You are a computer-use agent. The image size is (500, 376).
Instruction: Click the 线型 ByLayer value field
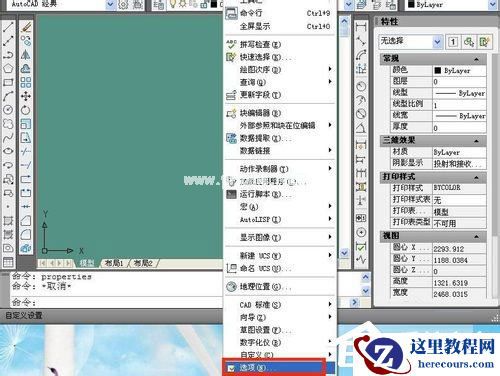pos(459,93)
